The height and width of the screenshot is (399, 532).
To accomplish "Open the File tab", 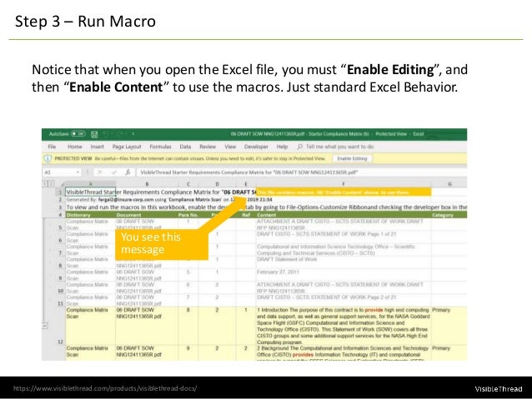I will (52, 147).
